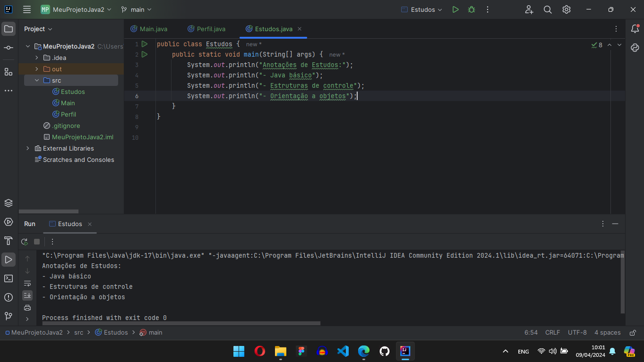Run main method from gutter line 2
The image size is (644, 362).
pyautogui.click(x=145, y=54)
